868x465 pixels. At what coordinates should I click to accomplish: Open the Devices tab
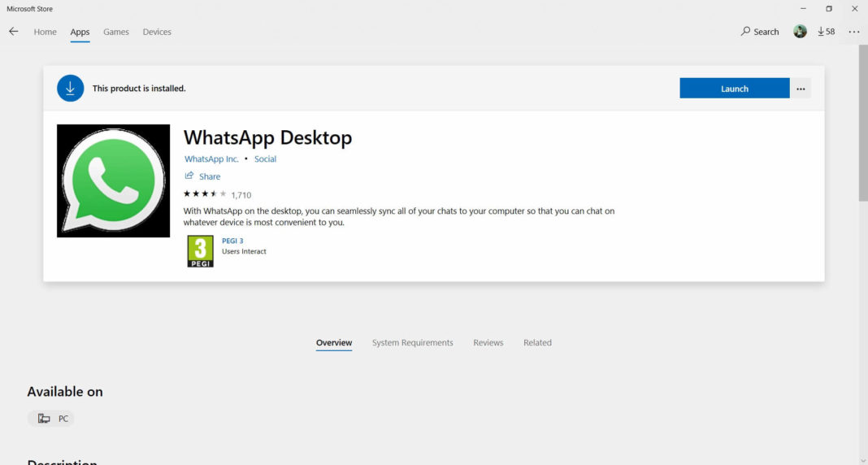pos(157,32)
